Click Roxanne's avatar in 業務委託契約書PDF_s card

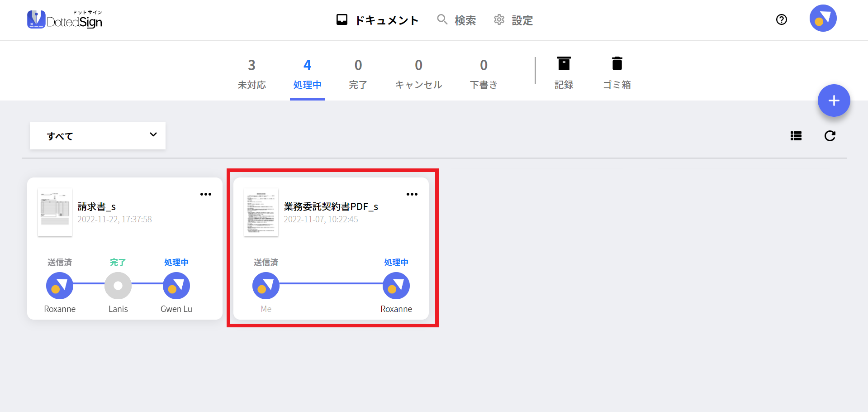396,286
